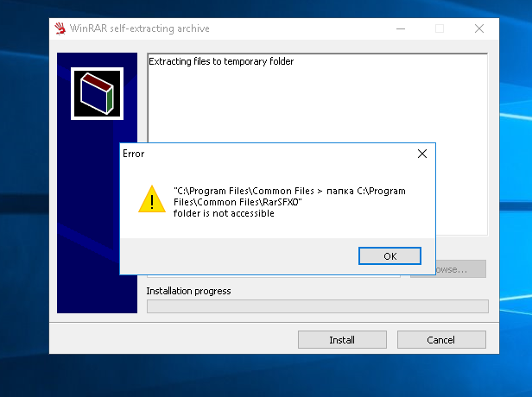
Task: Click OK in the Error dialog
Action: (389, 256)
